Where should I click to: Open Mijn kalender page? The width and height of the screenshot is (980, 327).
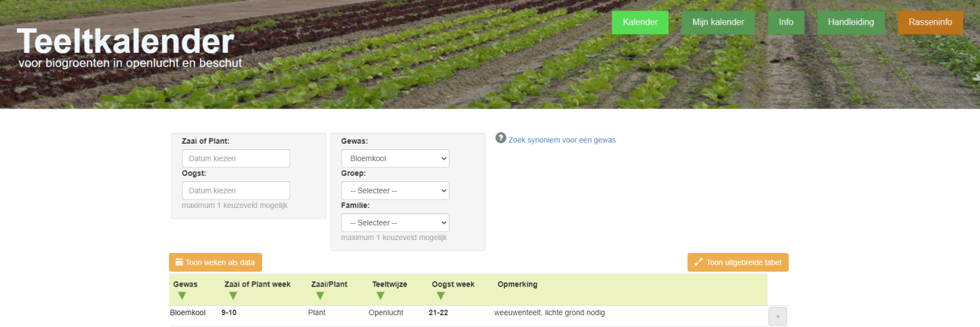pyautogui.click(x=718, y=22)
